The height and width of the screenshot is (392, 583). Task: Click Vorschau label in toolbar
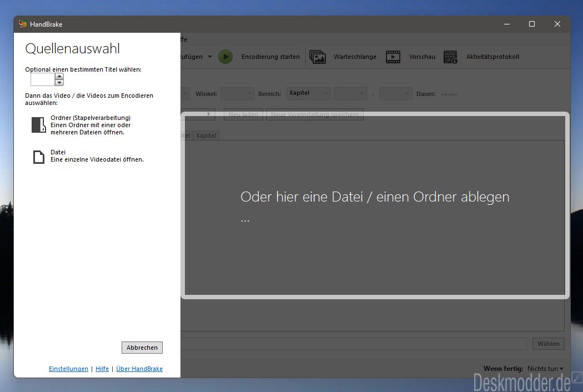[x=422, y=57]
